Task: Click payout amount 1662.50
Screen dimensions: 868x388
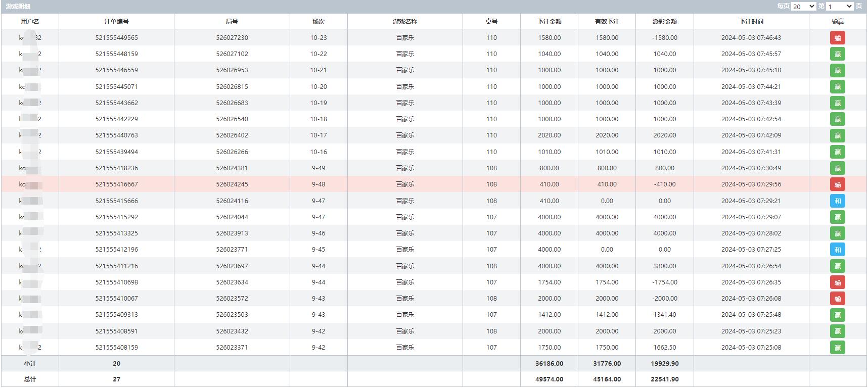Action: pyautogui.click(x=664, y=348)
